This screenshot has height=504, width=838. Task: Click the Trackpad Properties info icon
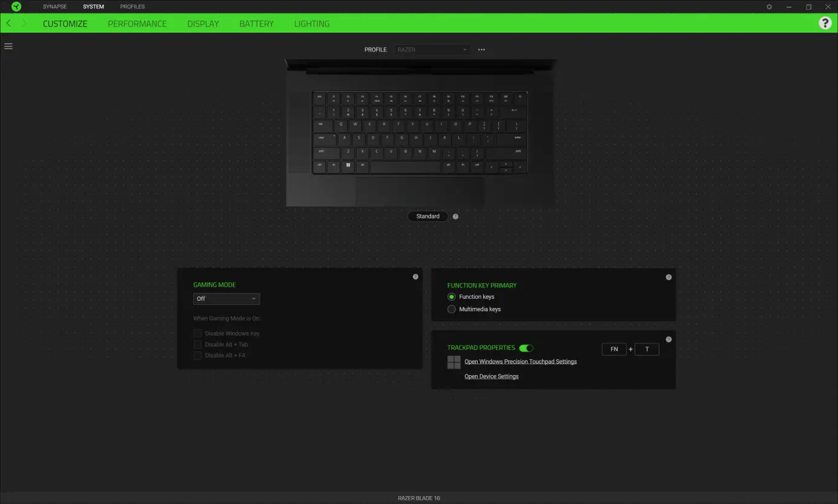pyautogui.click(x=668, y=339)
